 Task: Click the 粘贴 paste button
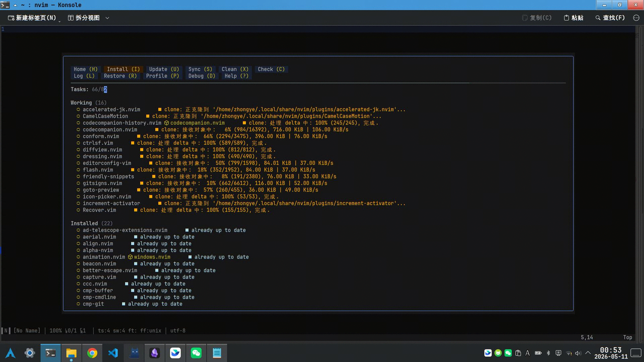tap(574, 18)
